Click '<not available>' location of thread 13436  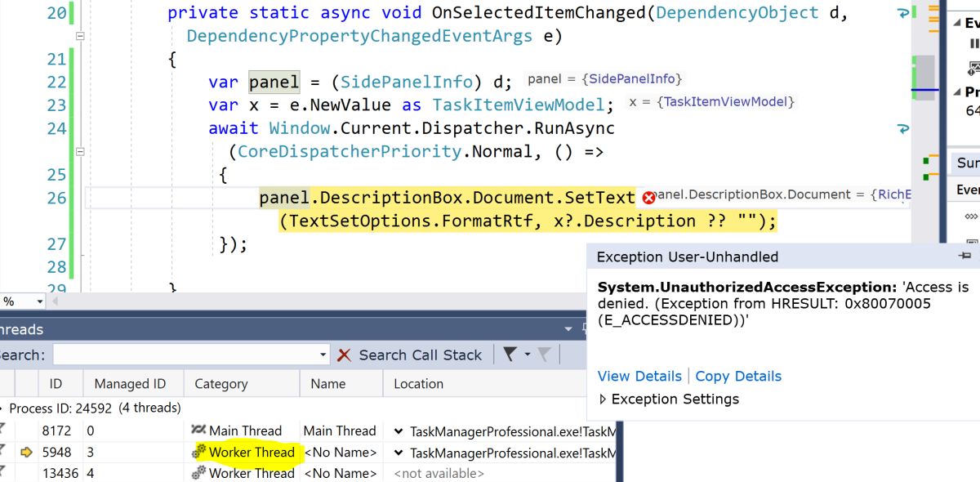439,473
